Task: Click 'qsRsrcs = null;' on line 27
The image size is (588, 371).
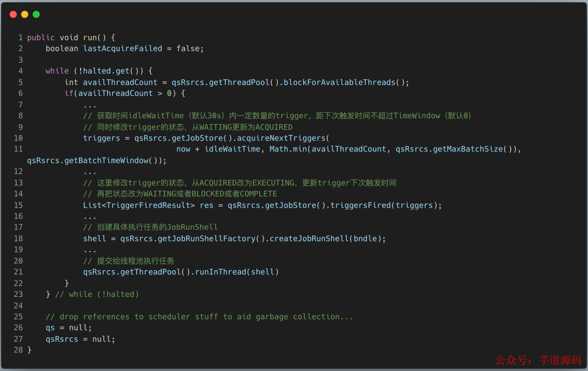Action: (x=80, y=339)
